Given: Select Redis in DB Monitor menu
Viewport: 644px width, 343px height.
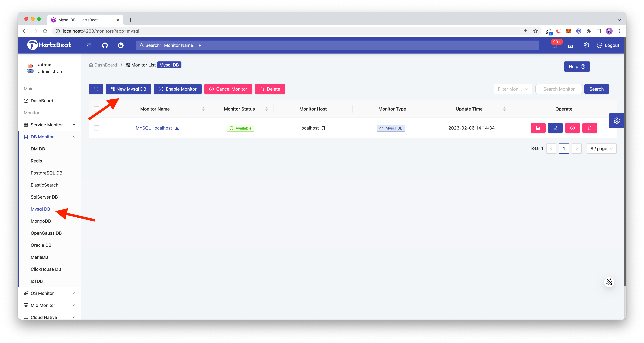Looking at the screenshot, I should (36, 161).
